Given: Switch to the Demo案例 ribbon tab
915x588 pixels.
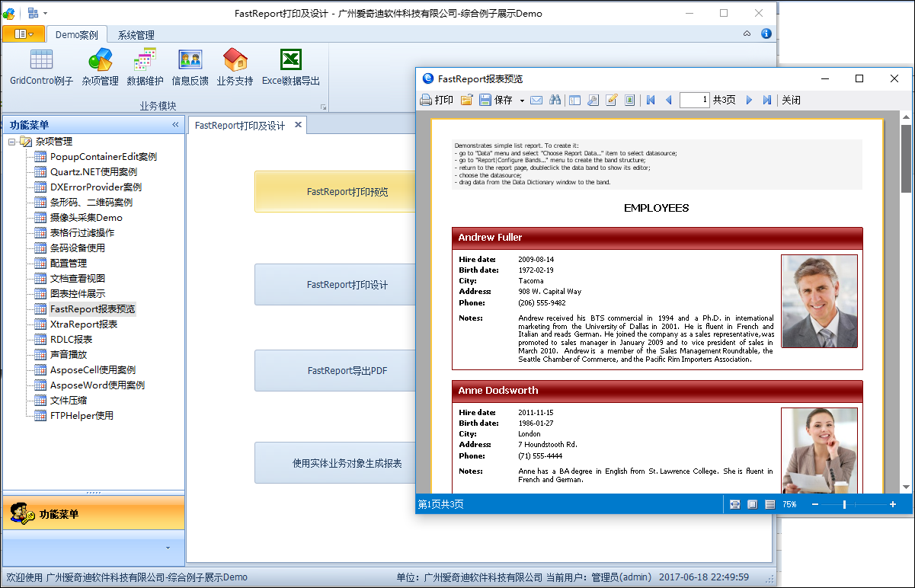Looking at the screenshot, I should pos(76,34).
